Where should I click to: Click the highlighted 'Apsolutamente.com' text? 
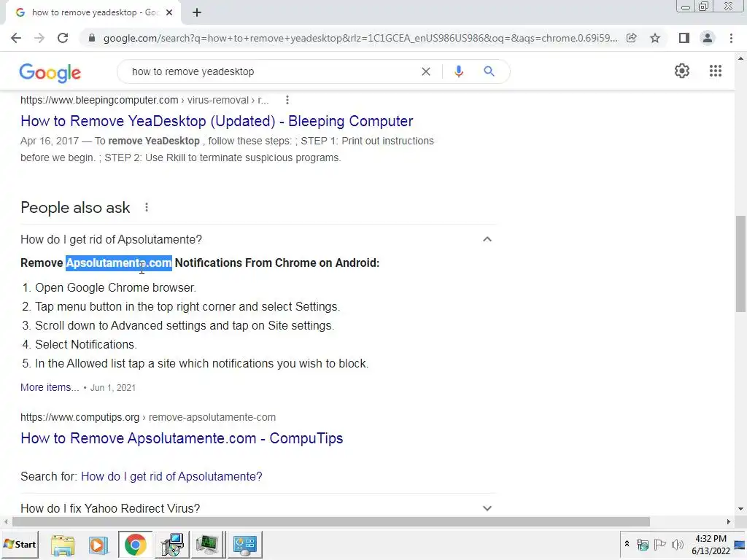119,262
